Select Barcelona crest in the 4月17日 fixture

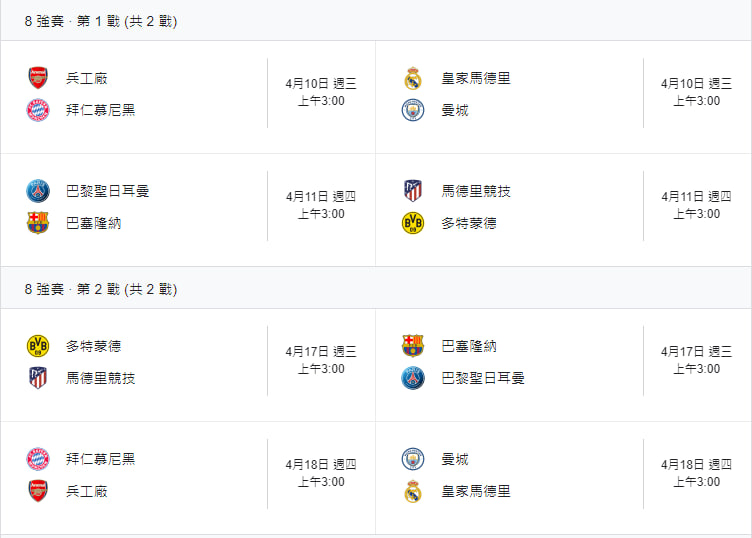pos(413,346)
